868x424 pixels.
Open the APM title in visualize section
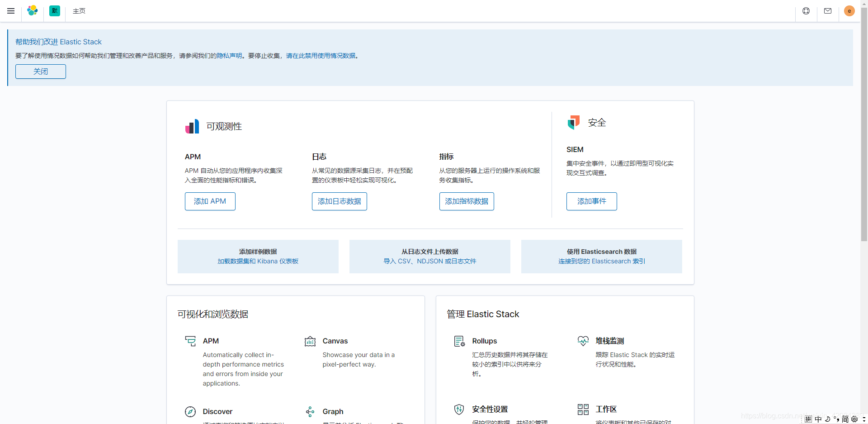211,341
